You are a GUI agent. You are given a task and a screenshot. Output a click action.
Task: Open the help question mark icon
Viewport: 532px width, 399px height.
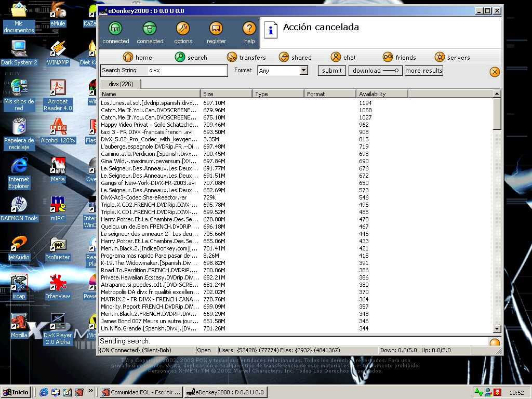tap(249, 29)
